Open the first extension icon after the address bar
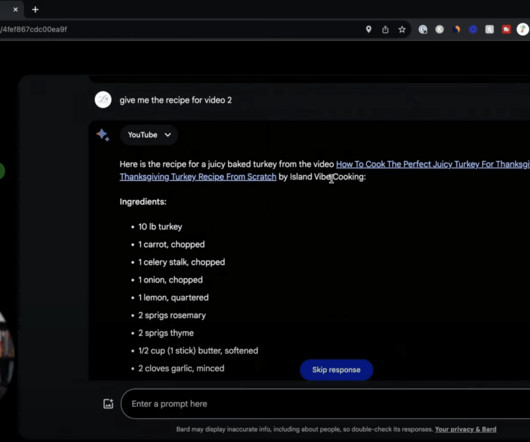Screen dimensions: 530x442 point(423,30)
